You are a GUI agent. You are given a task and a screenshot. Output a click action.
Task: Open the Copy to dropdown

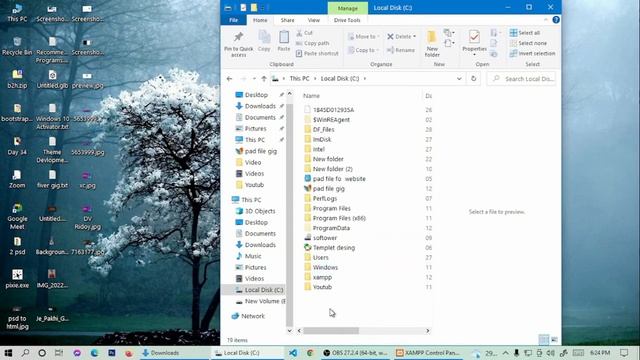pyautogui.click(x=363, y=50)
